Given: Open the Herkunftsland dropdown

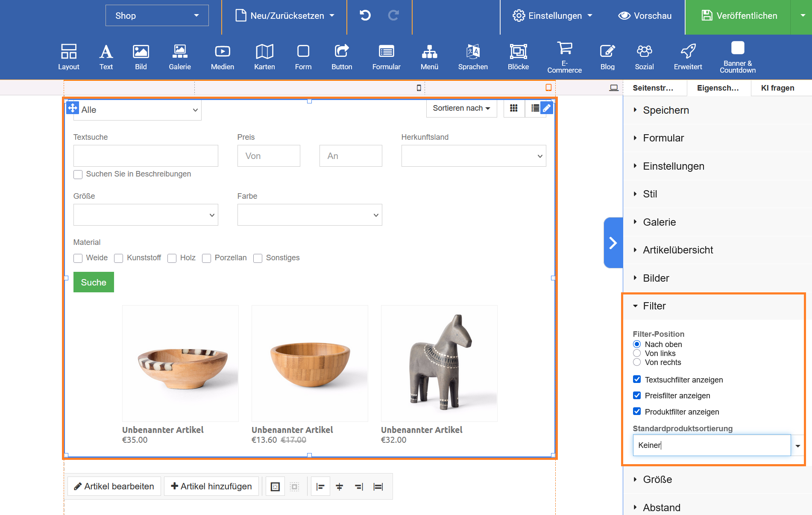Looking at the screenshot, I should click(473, 156).
